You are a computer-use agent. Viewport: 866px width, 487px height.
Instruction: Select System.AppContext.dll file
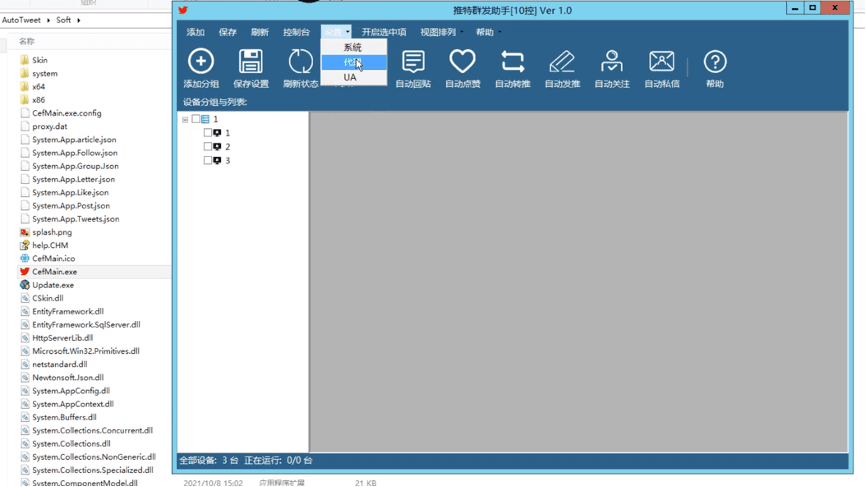(72, 404)
